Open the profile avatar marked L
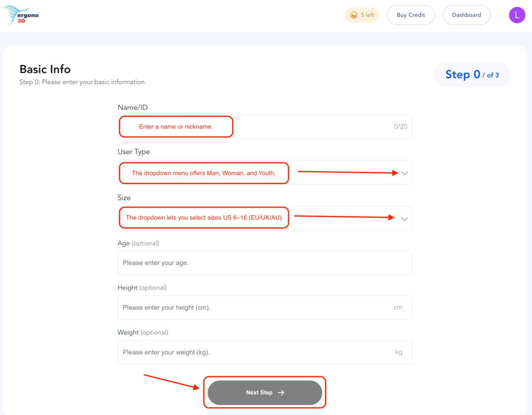 point(517,15)
